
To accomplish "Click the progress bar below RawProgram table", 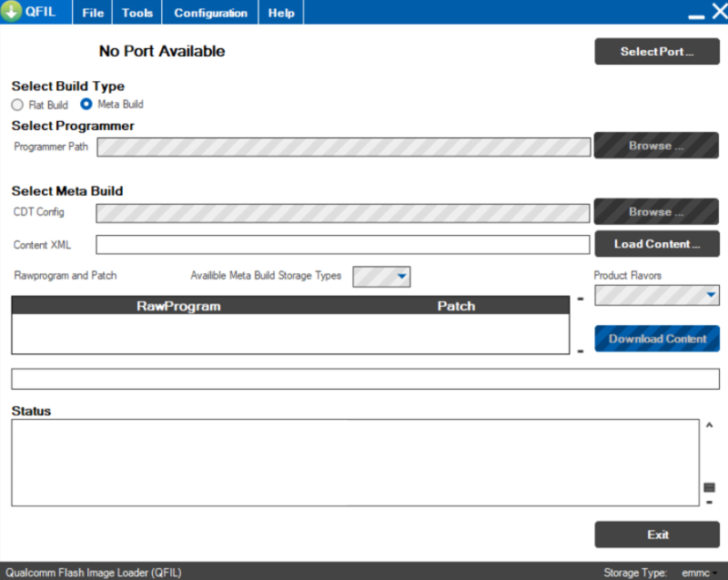I will pos(366,379).
